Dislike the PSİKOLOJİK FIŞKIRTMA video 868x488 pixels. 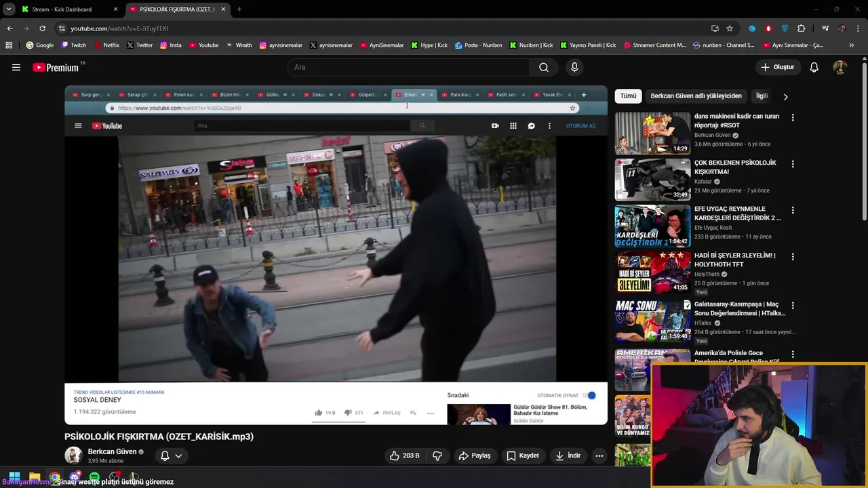[437, 455]
